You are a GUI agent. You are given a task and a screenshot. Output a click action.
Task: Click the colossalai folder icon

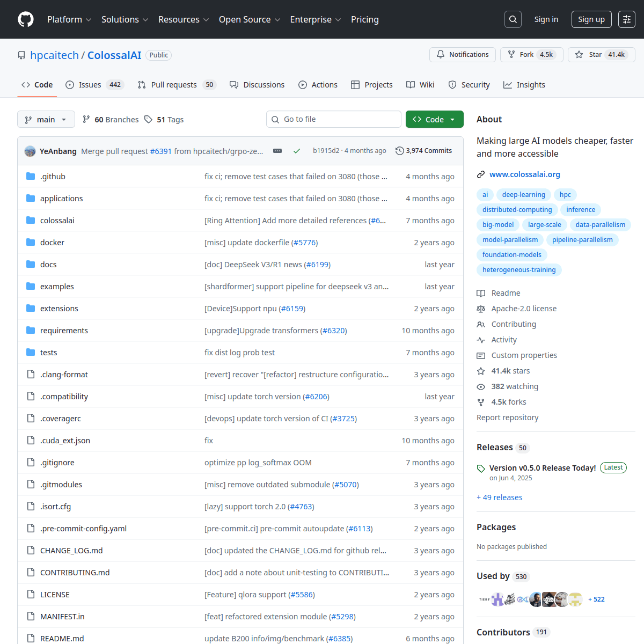31,220
